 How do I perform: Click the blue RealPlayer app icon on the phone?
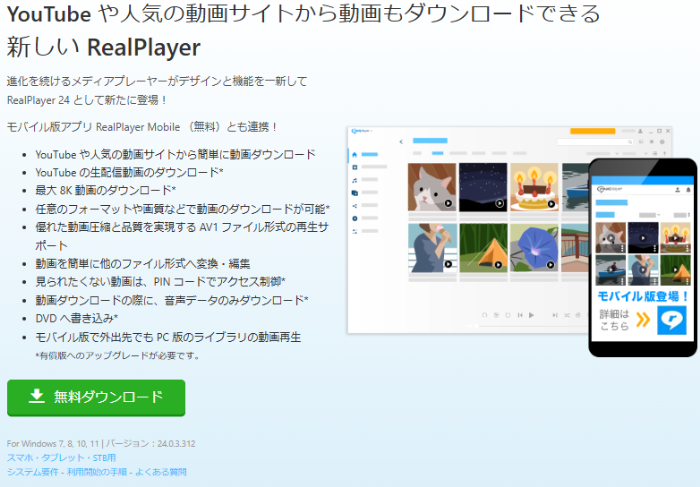672,320
